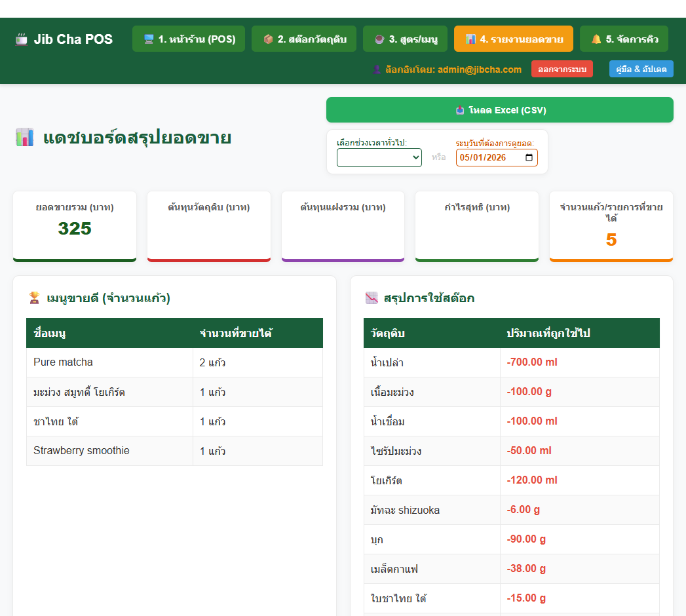Viewport: 686px width, 616px height.
Task: Click the 2 แก้ว quantity cell
Action: (257, 362)
